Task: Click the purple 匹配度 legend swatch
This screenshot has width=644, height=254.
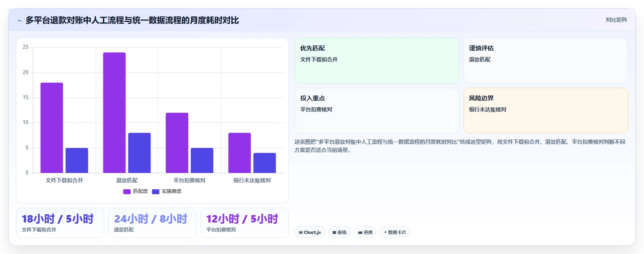Action: tap(127, 191)
